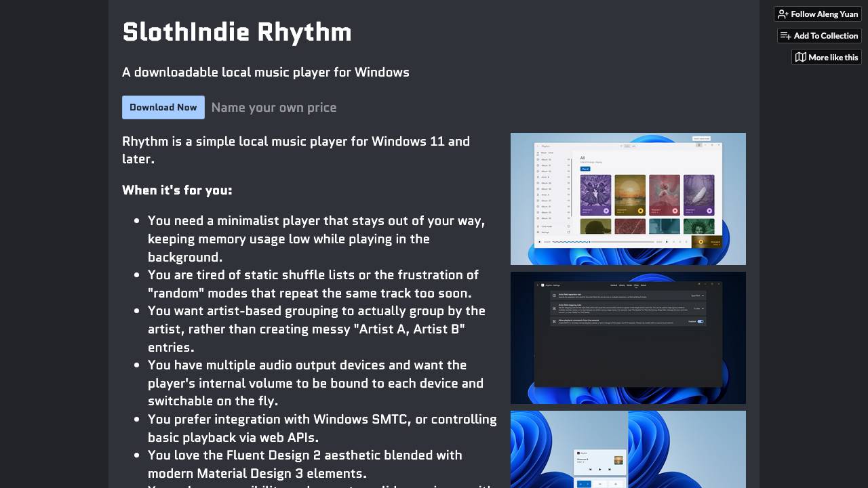Open the mini player screenshot thumbnail
Viewport: 868px width, 488px height.
tap(628, 449)
